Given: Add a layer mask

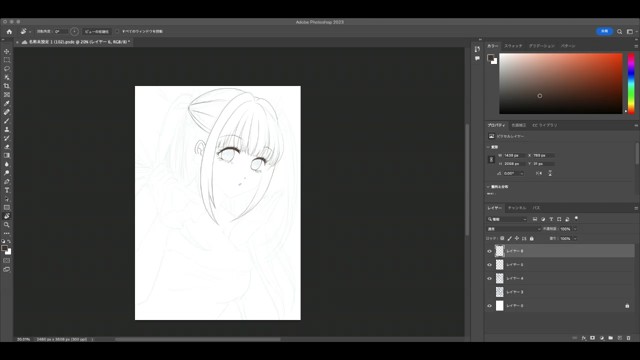Looking at the screenshot, I should [x=592, y=338].
